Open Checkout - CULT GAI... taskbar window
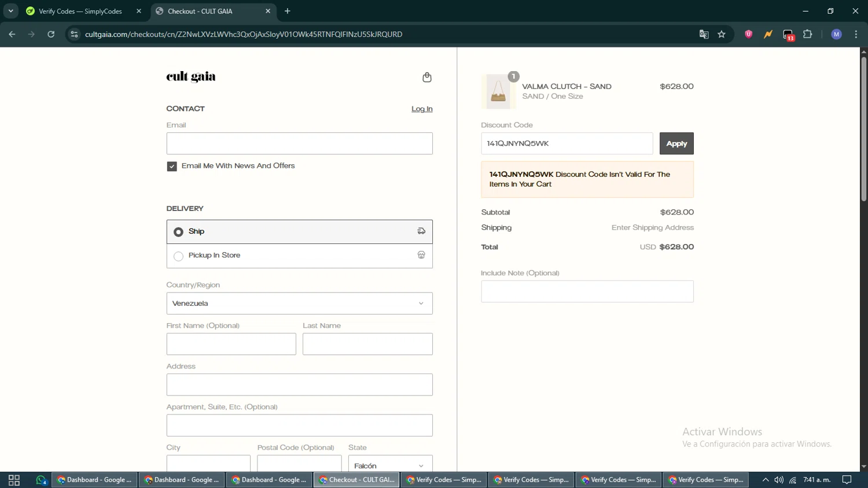The width and height of the screenshot is (868, 488). coord(356,480)
